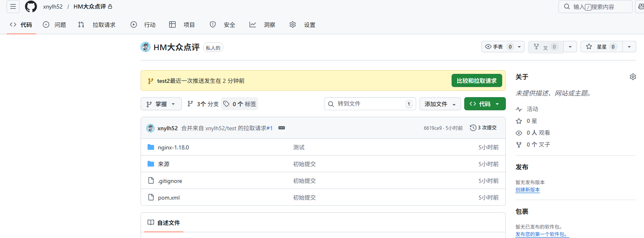Click the About section gear icon
Image resolution: width=644 pixels, height=238 pixels.
click(633, 77)
